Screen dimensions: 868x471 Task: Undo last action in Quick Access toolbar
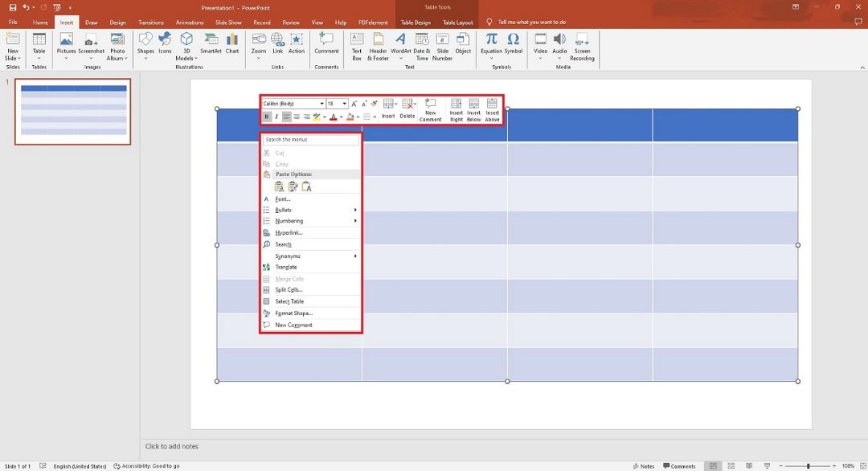[x=26, y=8]
